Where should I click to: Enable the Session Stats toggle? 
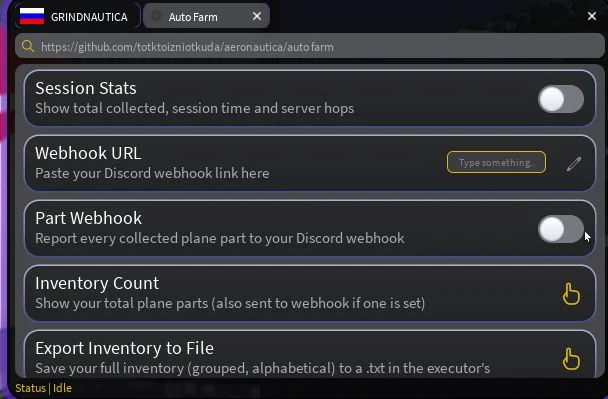click(x=561, y=99)
